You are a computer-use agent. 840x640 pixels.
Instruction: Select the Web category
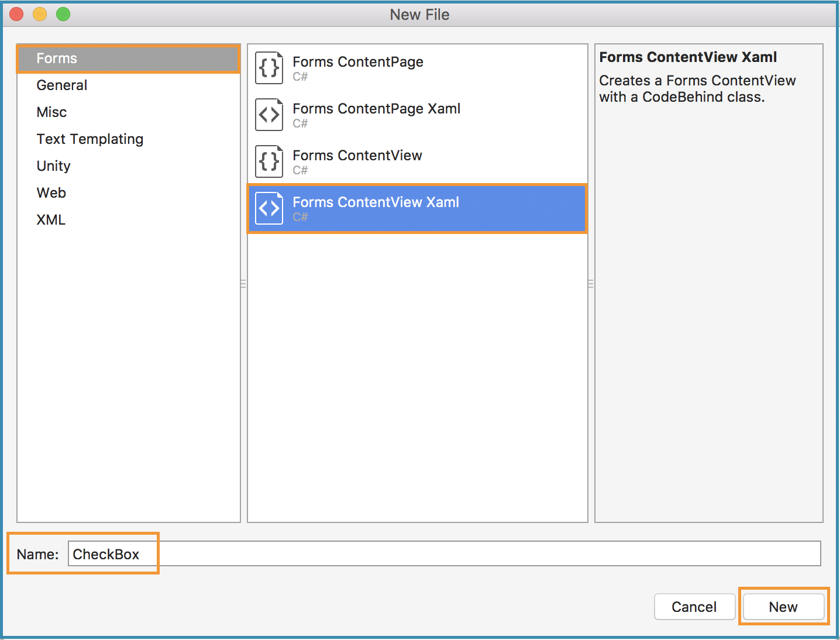(51, 192)
